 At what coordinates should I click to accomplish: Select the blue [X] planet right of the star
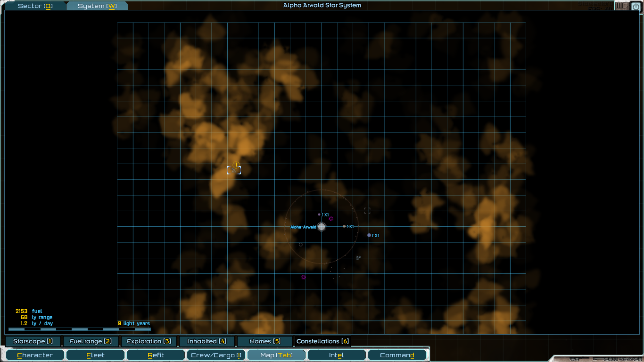click(x=369, y=235)
